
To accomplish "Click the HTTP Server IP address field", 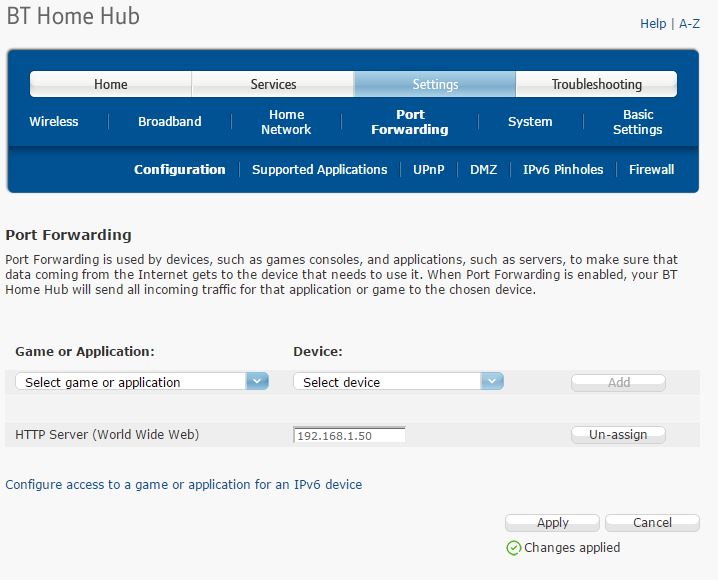I will pyautogui.click(x=349, y=435).
